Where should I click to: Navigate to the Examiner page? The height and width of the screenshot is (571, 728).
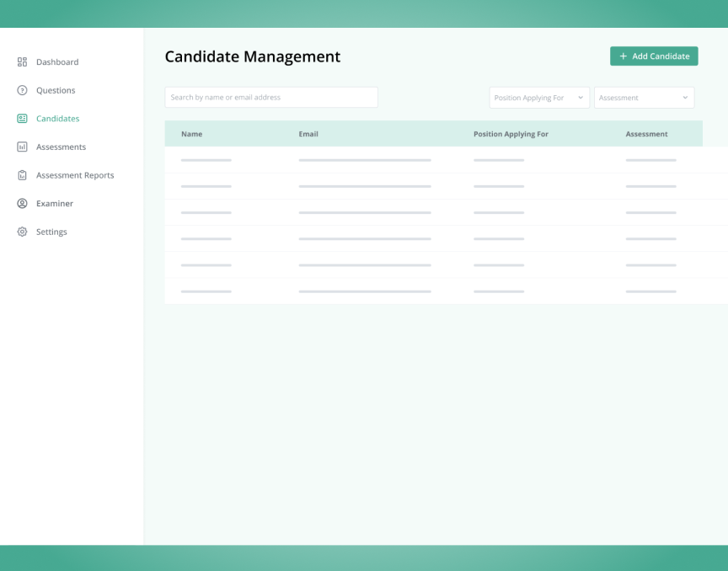(x=55, y=204)
